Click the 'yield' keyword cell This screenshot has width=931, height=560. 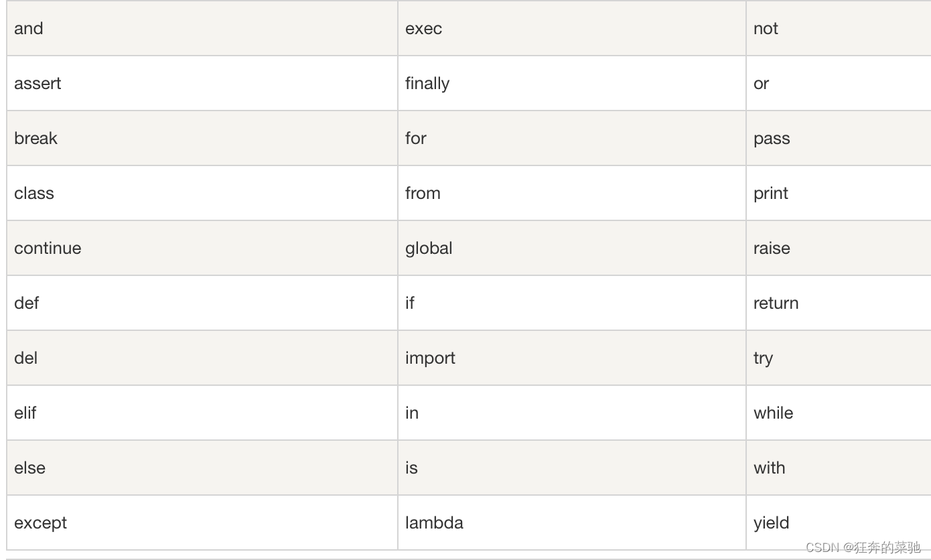coord(839,522)
